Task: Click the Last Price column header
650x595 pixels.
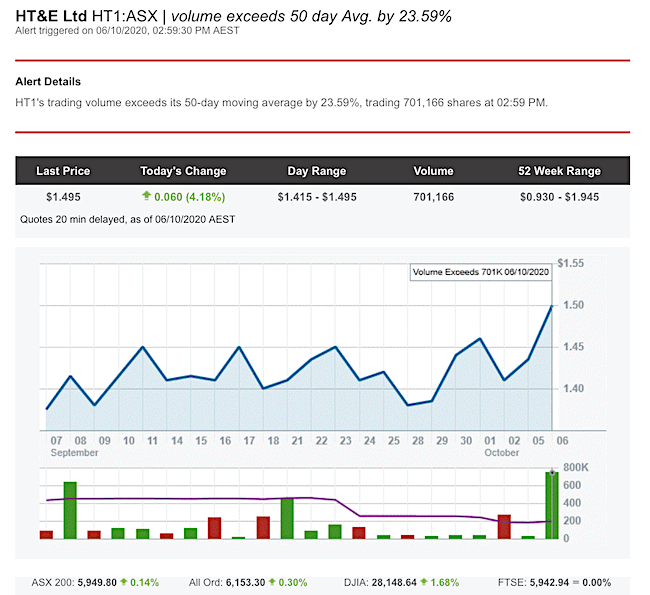Action: point(63,171)
